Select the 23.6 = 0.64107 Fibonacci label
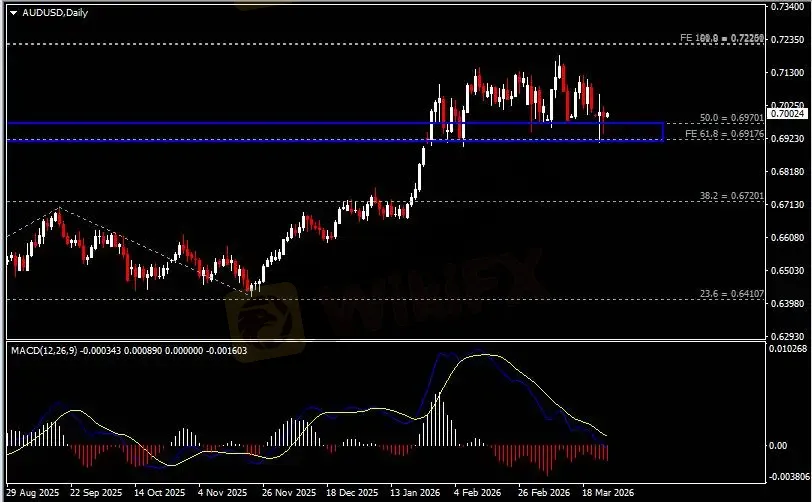Screen dimensions: 812x502 [x=731, y=294]
